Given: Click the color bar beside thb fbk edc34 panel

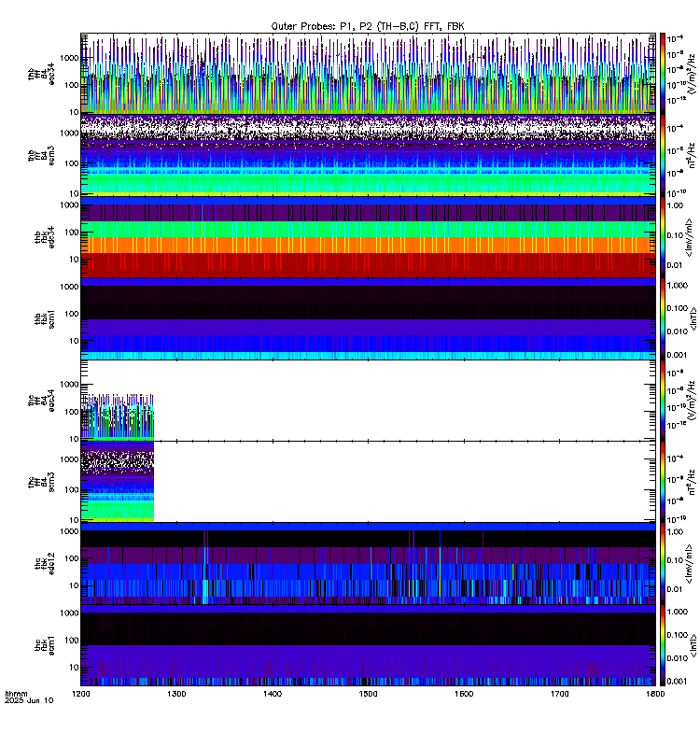Looking at the screenshot, I should (x=663, y=237).
